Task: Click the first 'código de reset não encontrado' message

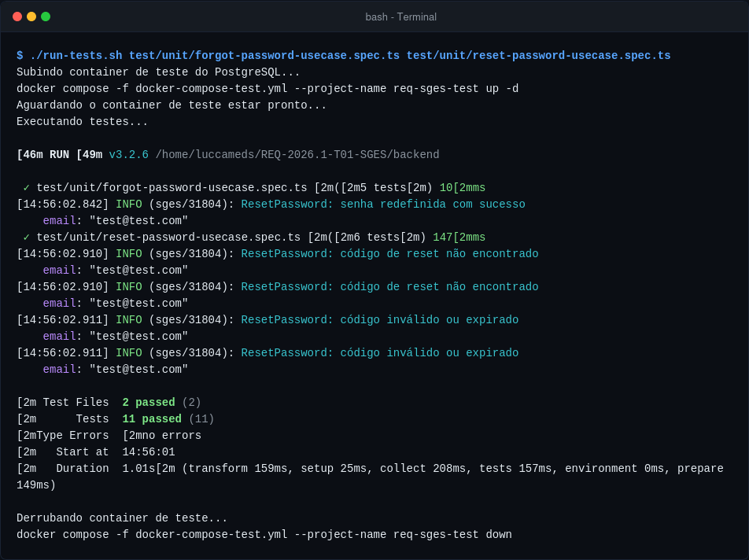Action: click(x=439, y=253)
